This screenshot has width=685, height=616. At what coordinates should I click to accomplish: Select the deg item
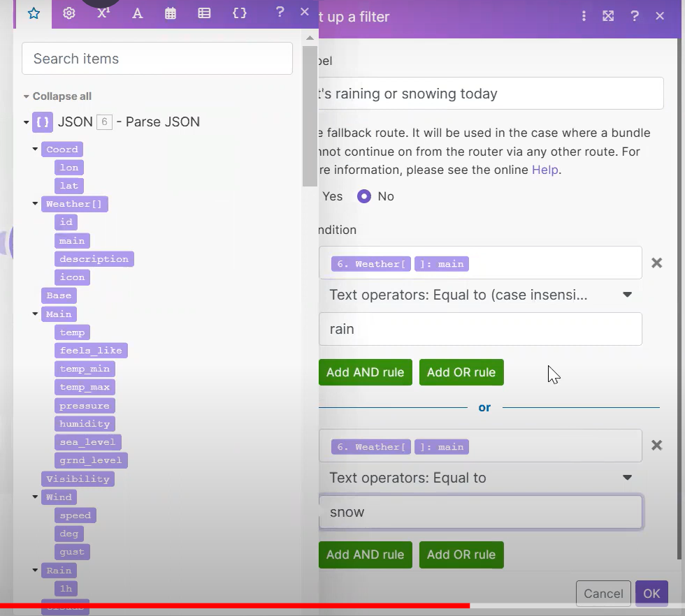click(69, 534)
